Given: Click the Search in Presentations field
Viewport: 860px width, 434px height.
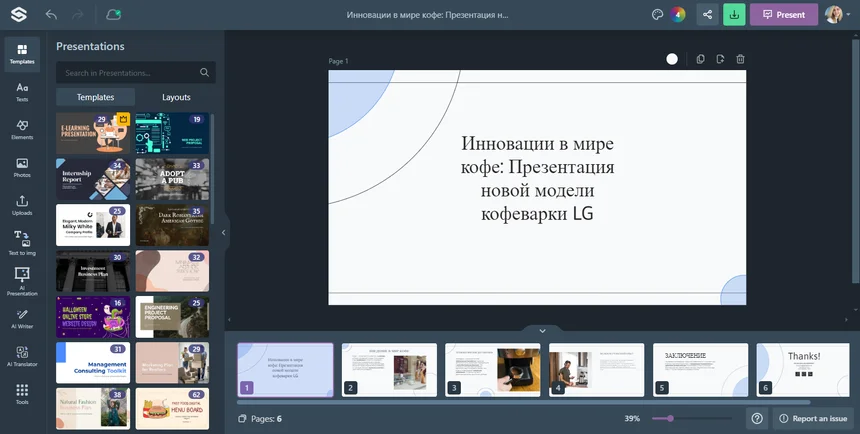Looking at the screenshot, I should coord(135,72).
